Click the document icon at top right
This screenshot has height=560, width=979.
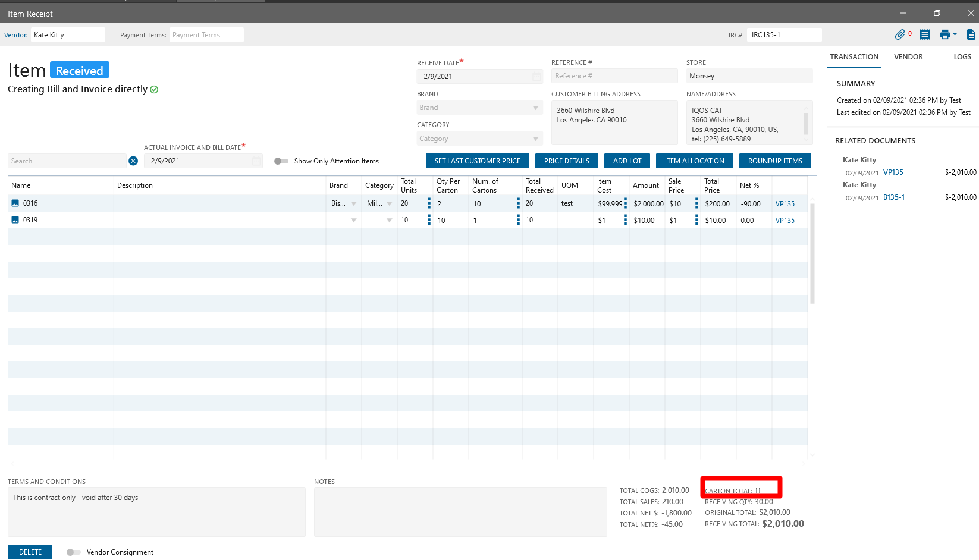pos(971,35)
